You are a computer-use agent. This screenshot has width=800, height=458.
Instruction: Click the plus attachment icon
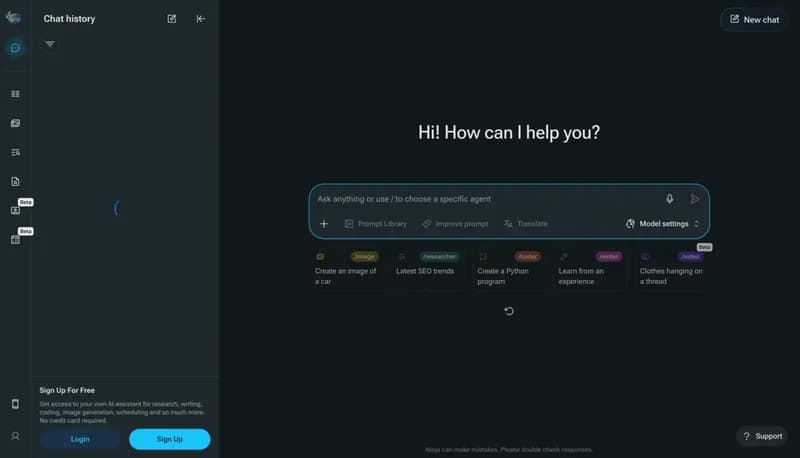tap(323, 223)
